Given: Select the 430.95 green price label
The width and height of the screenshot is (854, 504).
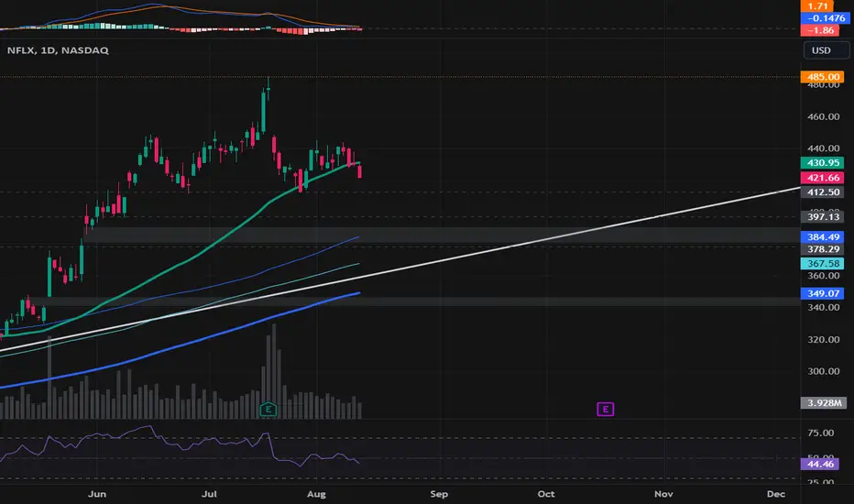Looking at the screenshot, I should [823, 163].
